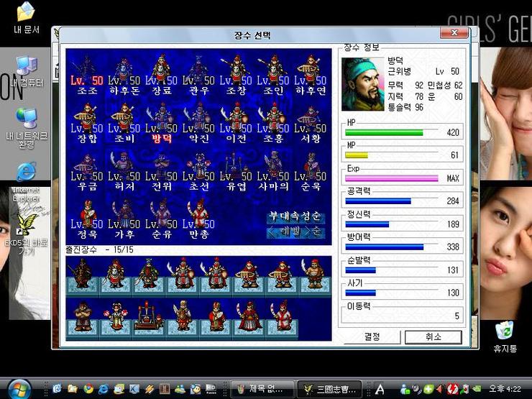Click the taskbar clock 오후 4:22
This screenshot has height=399, width=532.
point(505,389)
